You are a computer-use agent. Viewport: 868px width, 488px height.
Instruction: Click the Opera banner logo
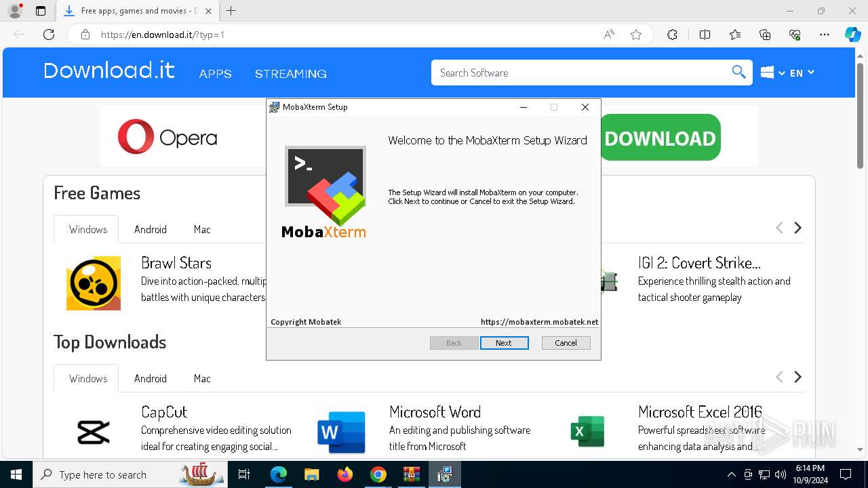tap(167, 138)
